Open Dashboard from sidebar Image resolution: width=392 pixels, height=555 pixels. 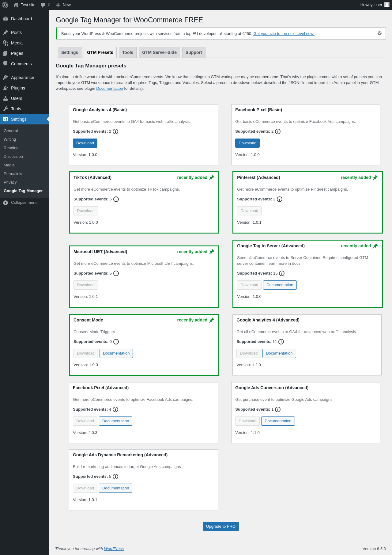[24, 19]
